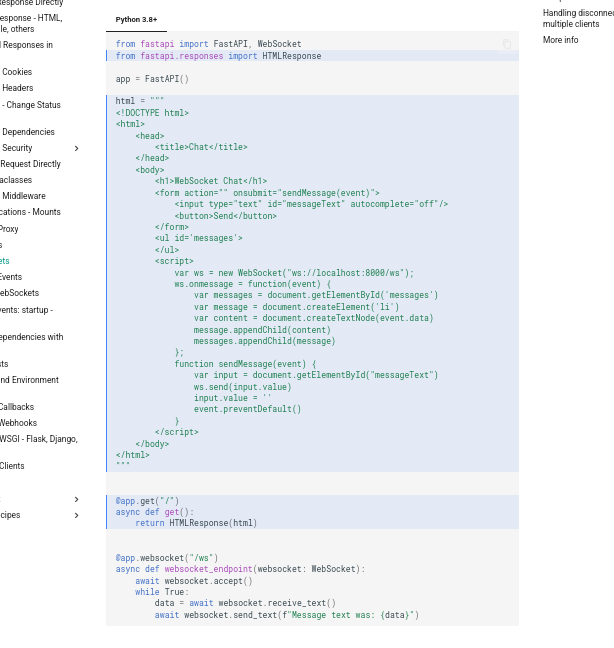This screenshot has width=614, height=648.
Task: Click the '<title>Chat</title>' code line
Action: (201, 147)
